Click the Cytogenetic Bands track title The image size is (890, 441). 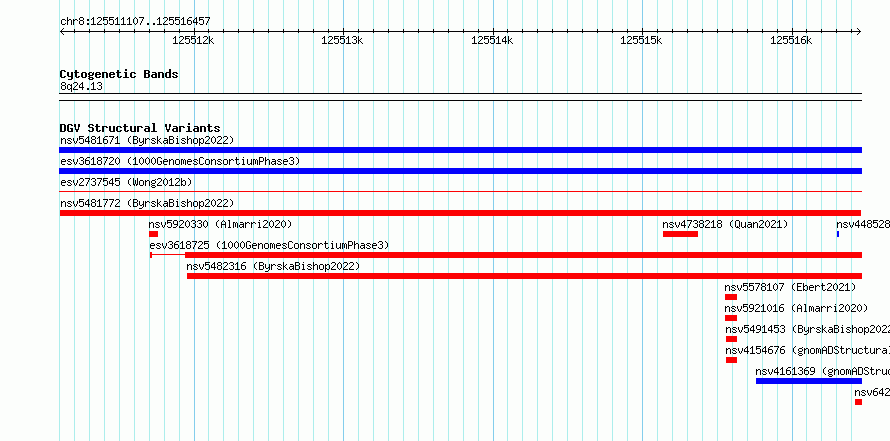119,74
